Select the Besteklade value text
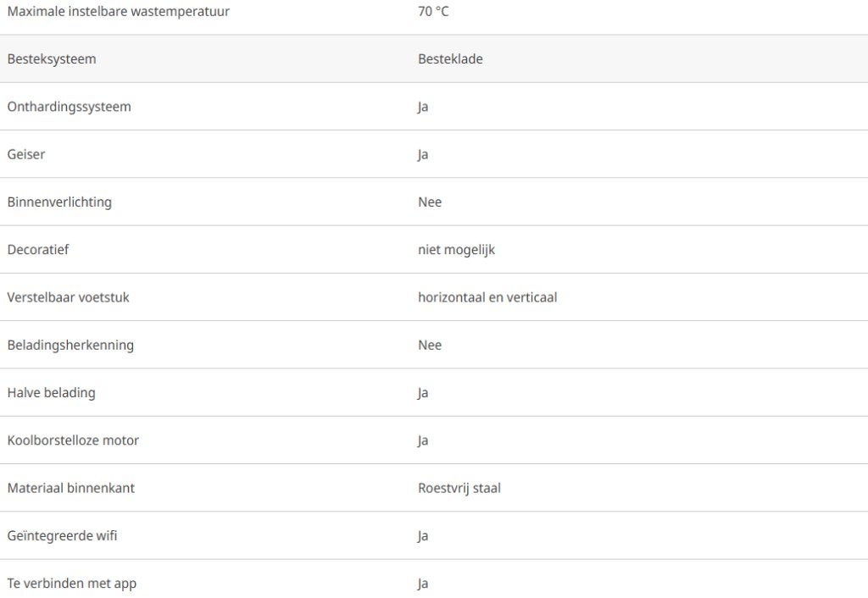The width and height of the screenshot is (868, 598). (x=450, y=59)
